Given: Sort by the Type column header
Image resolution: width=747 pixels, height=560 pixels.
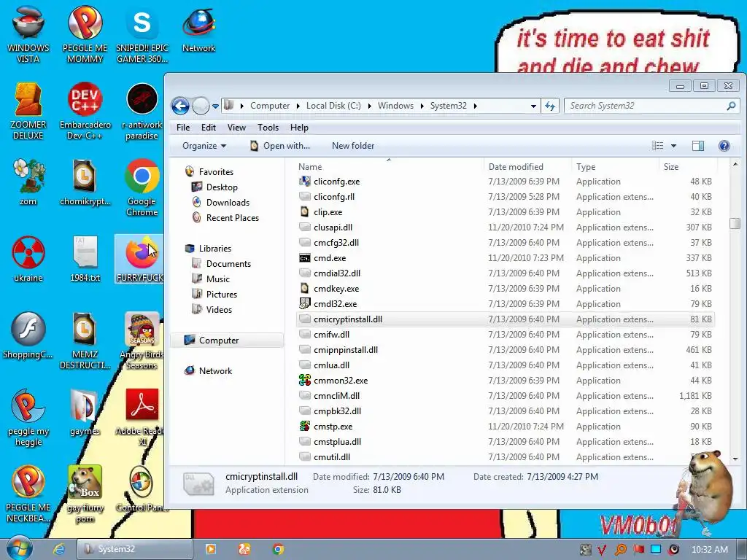Looking at the screenshot, I should [x=616, y=167].
